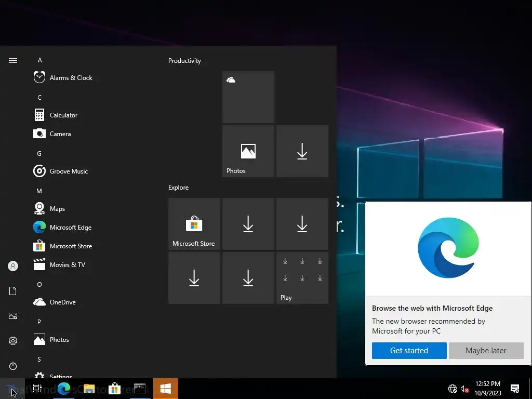This screenshot has height=399, width=532.
Task: Select the Productivity tile group title
Action: tap(184, 61)
